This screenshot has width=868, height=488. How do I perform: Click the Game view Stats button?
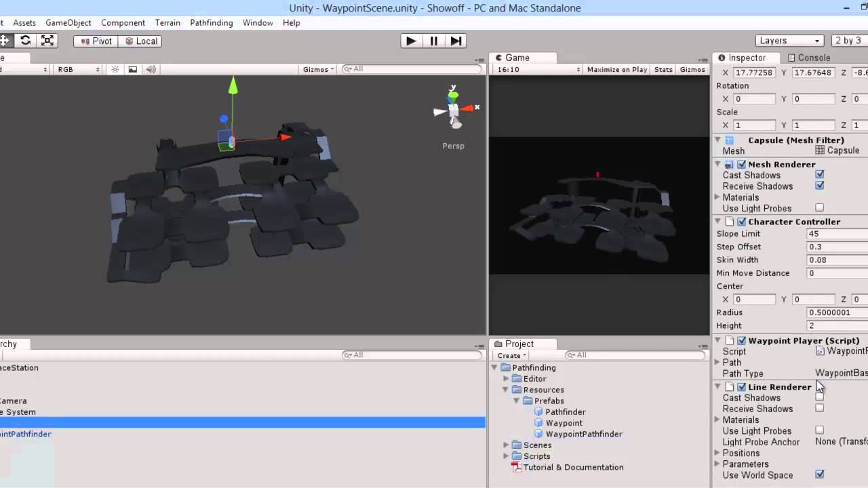(663, 69)
